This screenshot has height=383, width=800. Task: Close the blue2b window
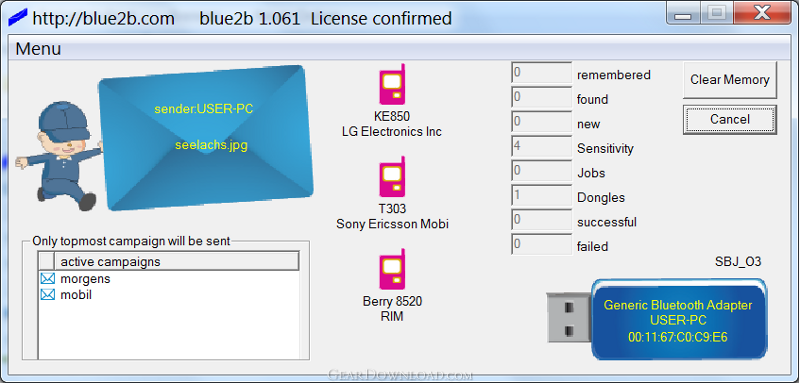[762, 13]
